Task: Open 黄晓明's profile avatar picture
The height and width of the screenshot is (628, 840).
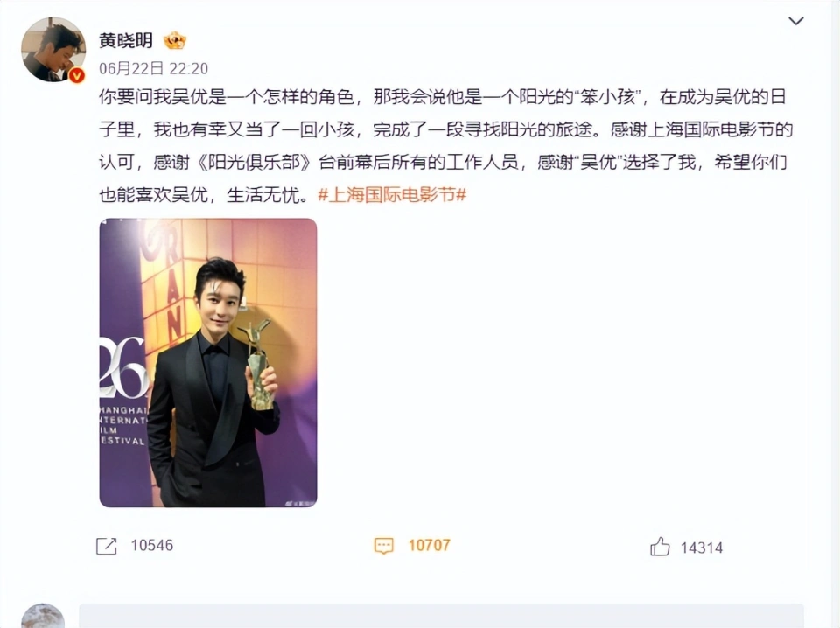Action: (x=53, y=49)
